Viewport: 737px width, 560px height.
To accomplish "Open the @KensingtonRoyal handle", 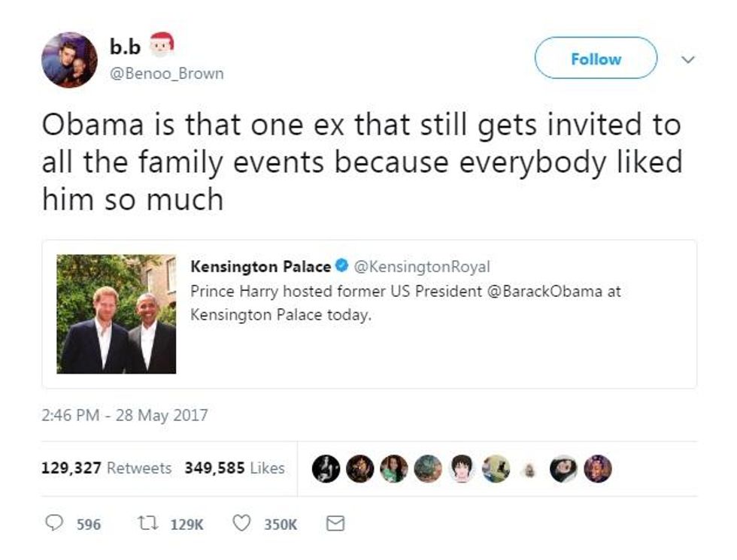I will pos(422,267).
